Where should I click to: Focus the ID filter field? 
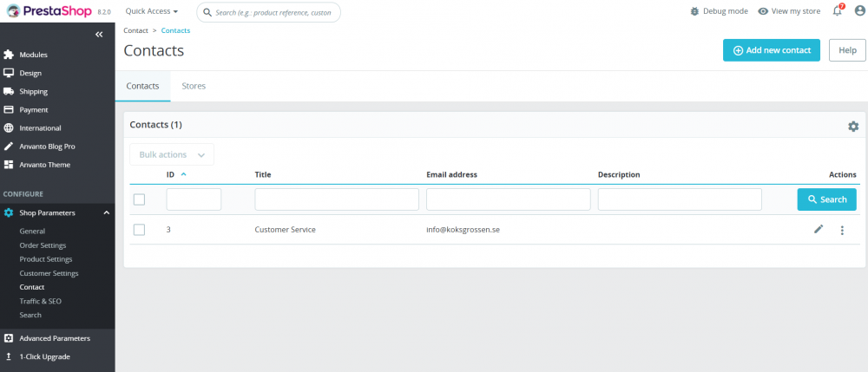[x=194, y=199]
